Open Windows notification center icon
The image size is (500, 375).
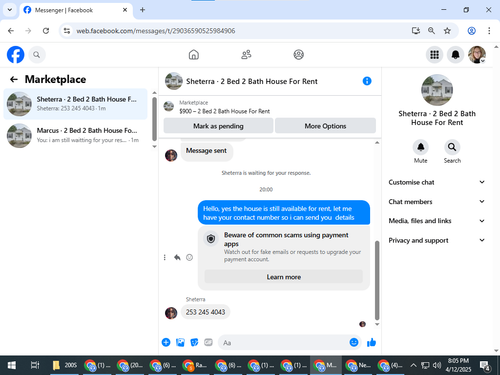click(x=484, y=366)
